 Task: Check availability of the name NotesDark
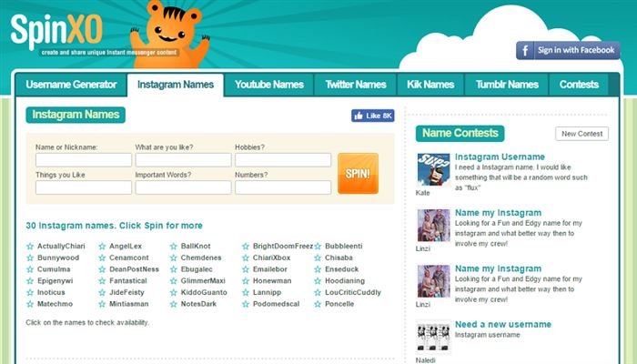click(198, 304)
